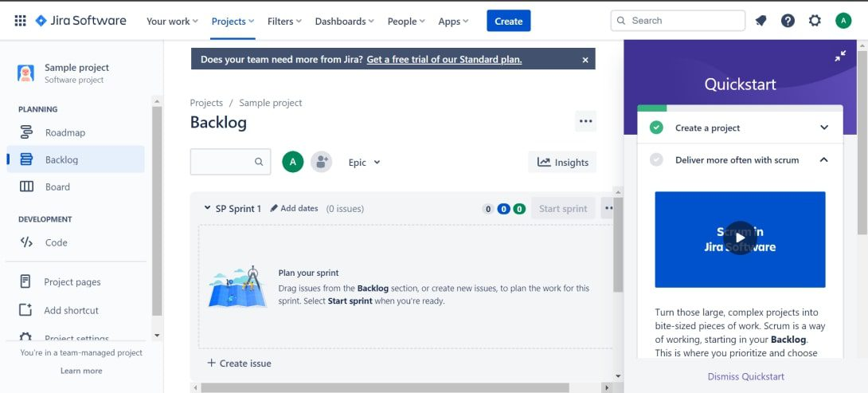Click the sidebar vertical scrollbar
The height and width of the screenshot is (393, 868).
tap(157, 210)
